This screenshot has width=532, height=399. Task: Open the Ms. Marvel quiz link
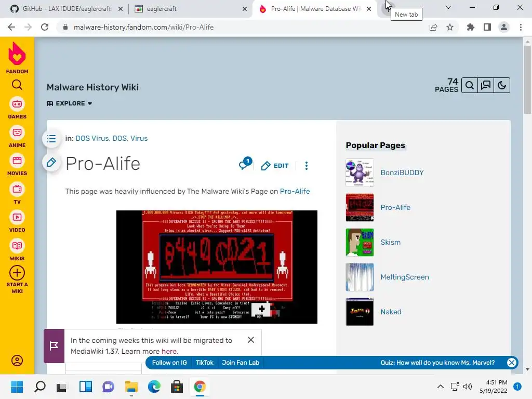click(437, 362)
